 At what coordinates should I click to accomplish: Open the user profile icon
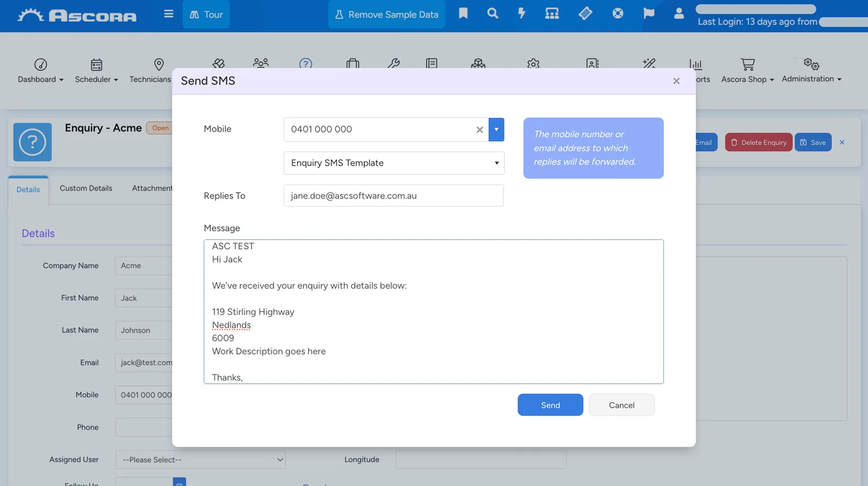coord(678,13)
